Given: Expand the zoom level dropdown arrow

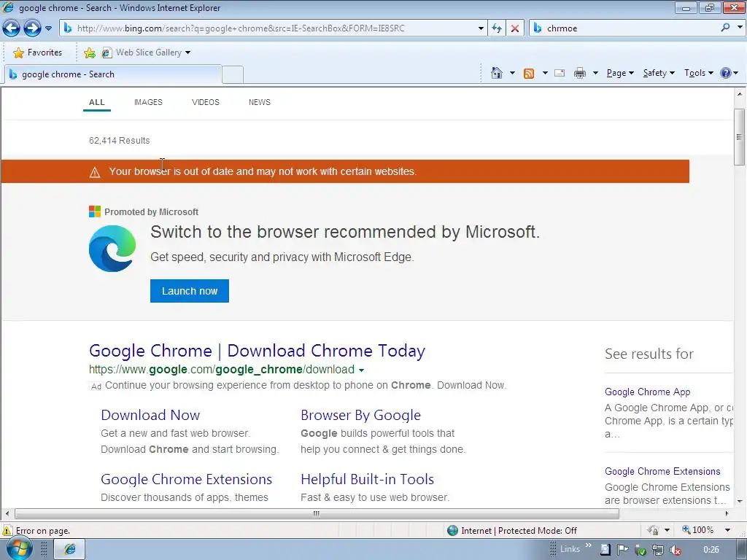Looking at the screenshot, I should [x=727, y=530].
